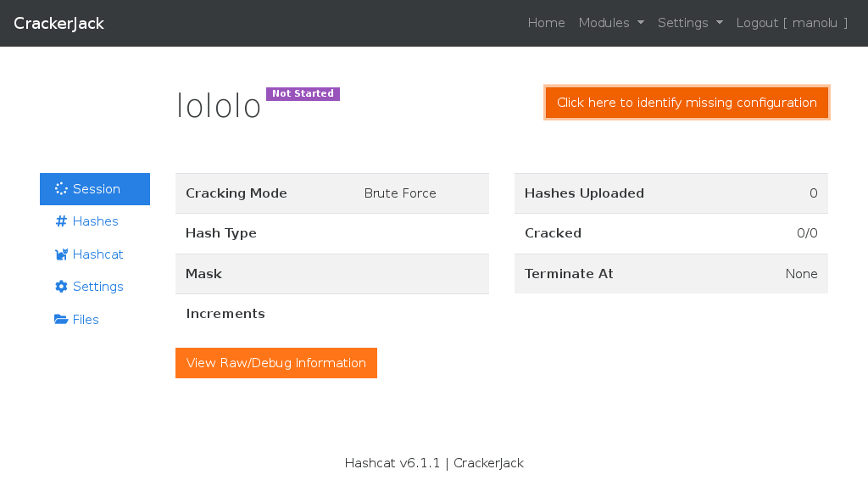Go to Home in the navigation bar
The height and width of the screenshot is (486, 868).
click(x=547, y=23)
